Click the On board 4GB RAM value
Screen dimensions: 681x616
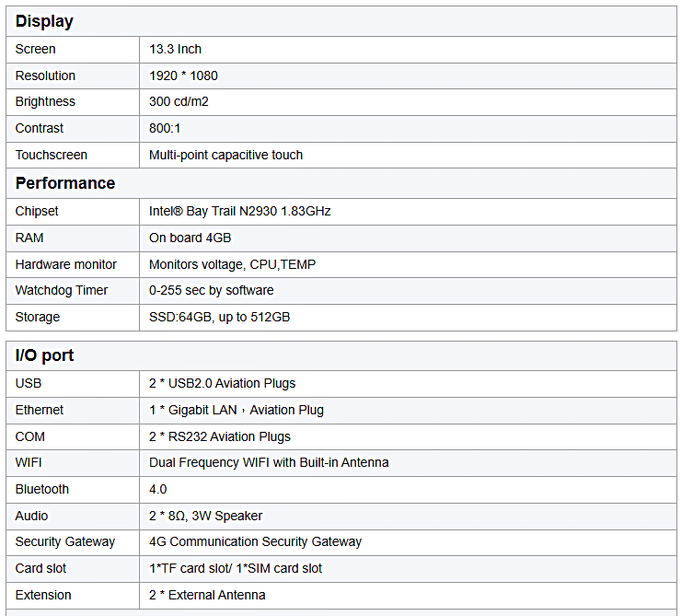[x=190, y=238]
